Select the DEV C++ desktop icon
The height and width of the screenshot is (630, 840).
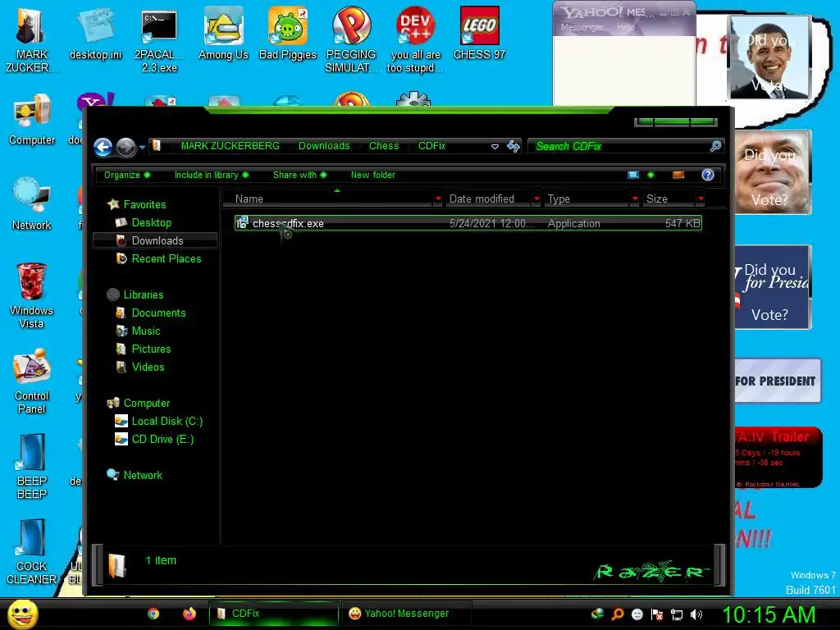click(416, 41)
